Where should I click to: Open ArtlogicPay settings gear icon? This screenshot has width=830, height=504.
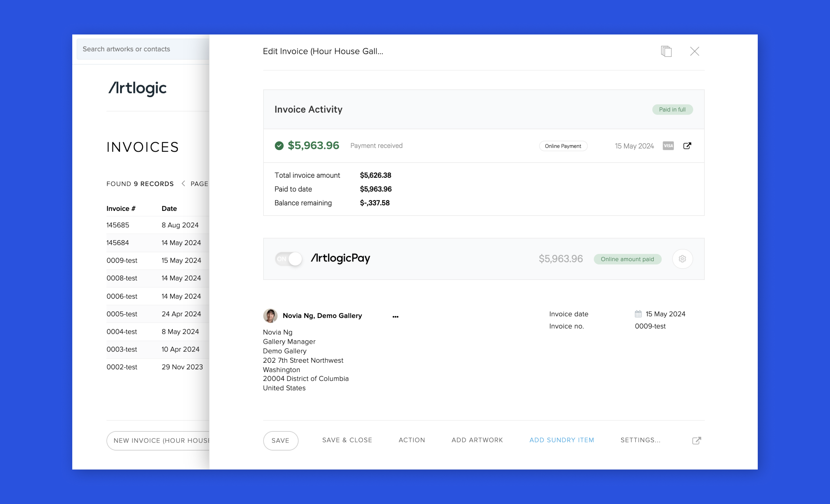pos(682,259)
